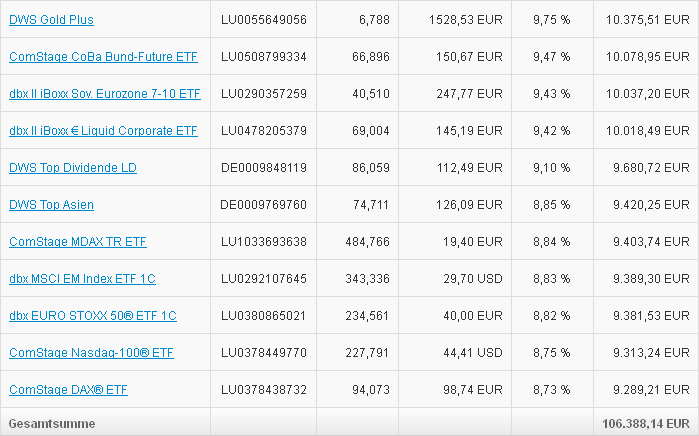This screenshot has width=699, height=436.
Task: Click the value 10.037,20 EUR
Action: point(648,94)
